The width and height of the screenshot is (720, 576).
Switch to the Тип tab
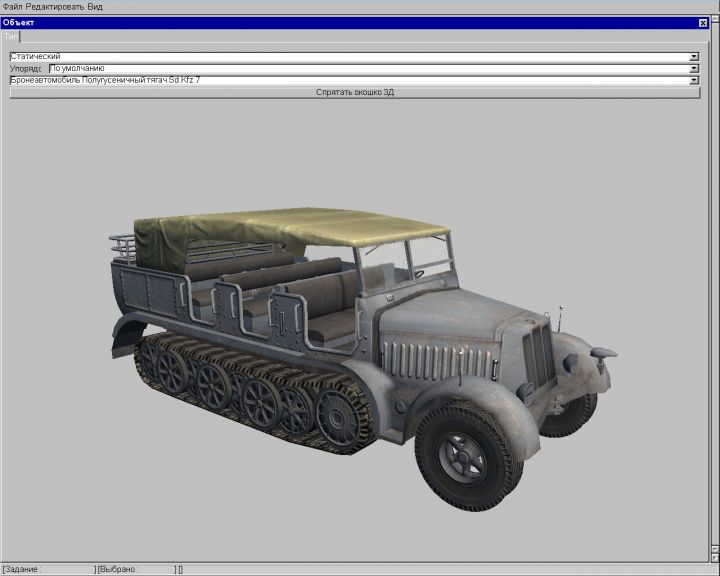11,35
